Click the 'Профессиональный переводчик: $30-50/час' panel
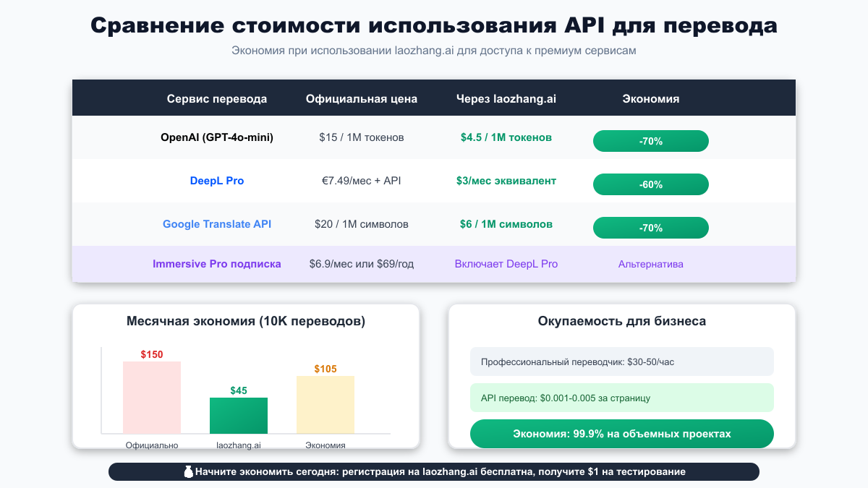This screenshot has height=488, width=868. [621, 361]
